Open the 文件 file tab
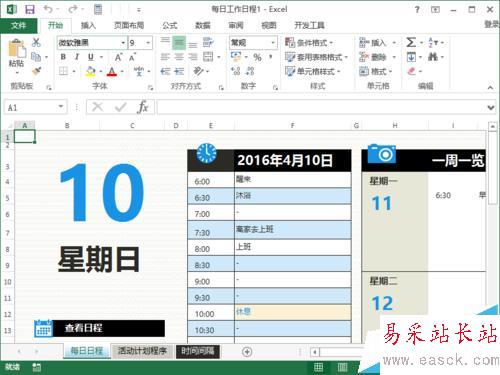Image resolution: width=500 pixels, height=375 pixels. click(x=19, y=25)
